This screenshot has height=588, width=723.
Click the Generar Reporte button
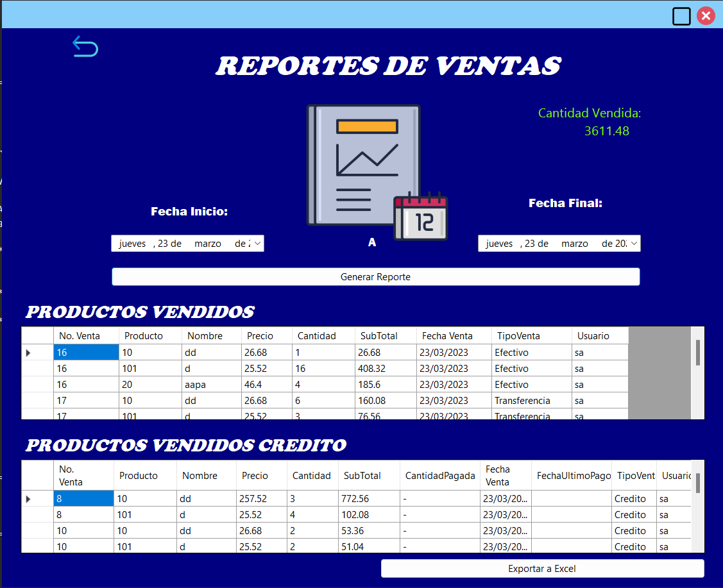pyautogui.click(x=375, y=276)
